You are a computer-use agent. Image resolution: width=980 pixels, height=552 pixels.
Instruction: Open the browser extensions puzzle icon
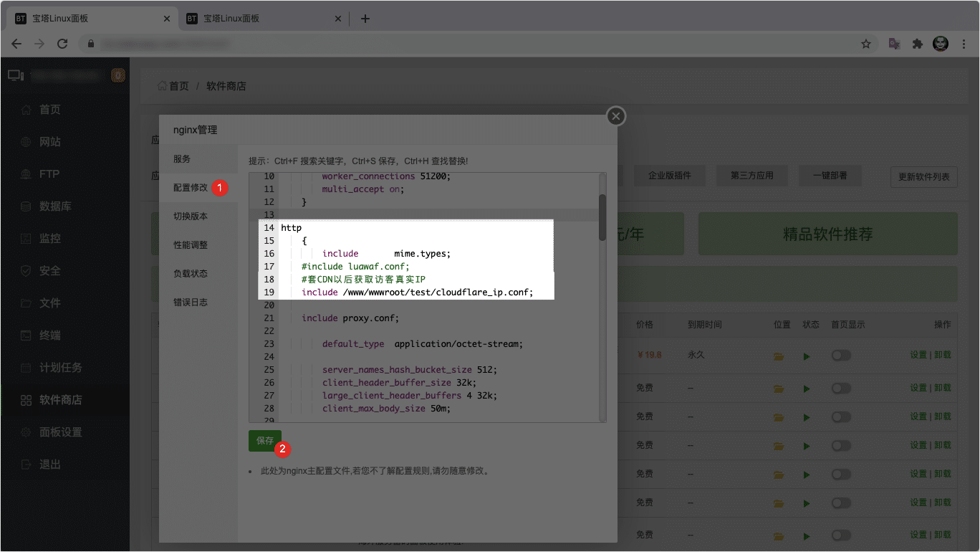pos(917,44)
